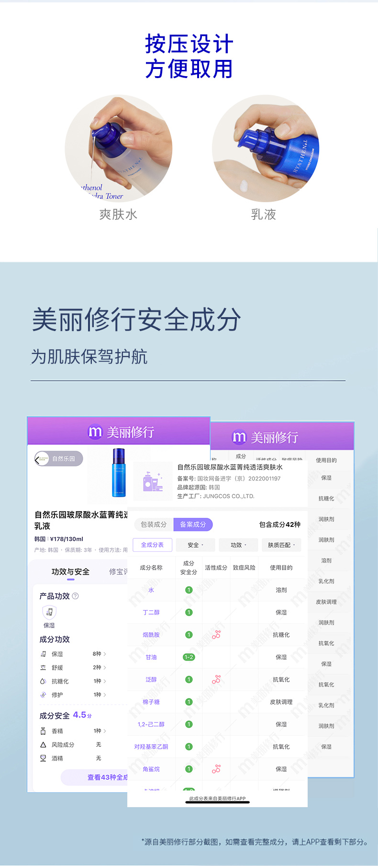Select the active ingredient icon for 泛醇
This screenshot has width=378, height=868.
pos(216,679)
